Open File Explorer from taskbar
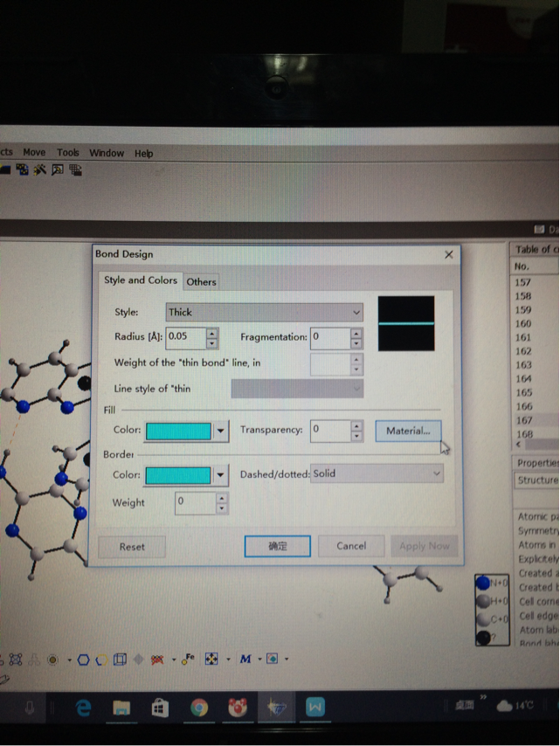 coord(121,708)
